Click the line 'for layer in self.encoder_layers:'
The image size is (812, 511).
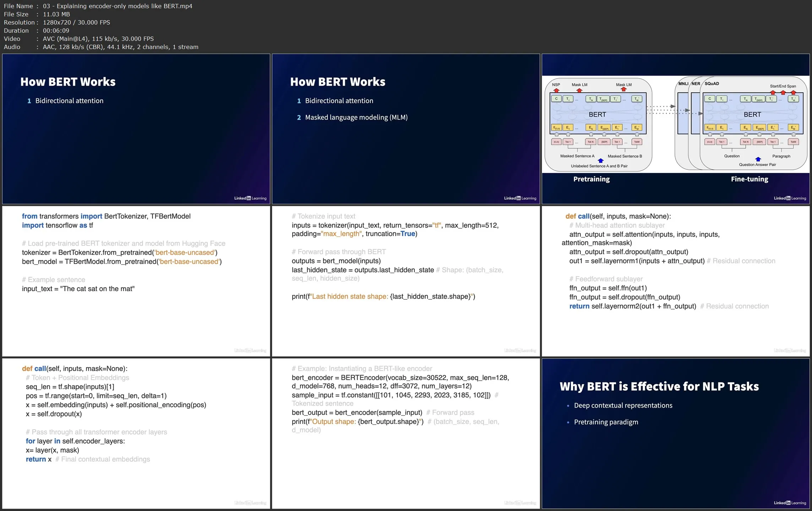pyautogui.click(x=75, y=441)
